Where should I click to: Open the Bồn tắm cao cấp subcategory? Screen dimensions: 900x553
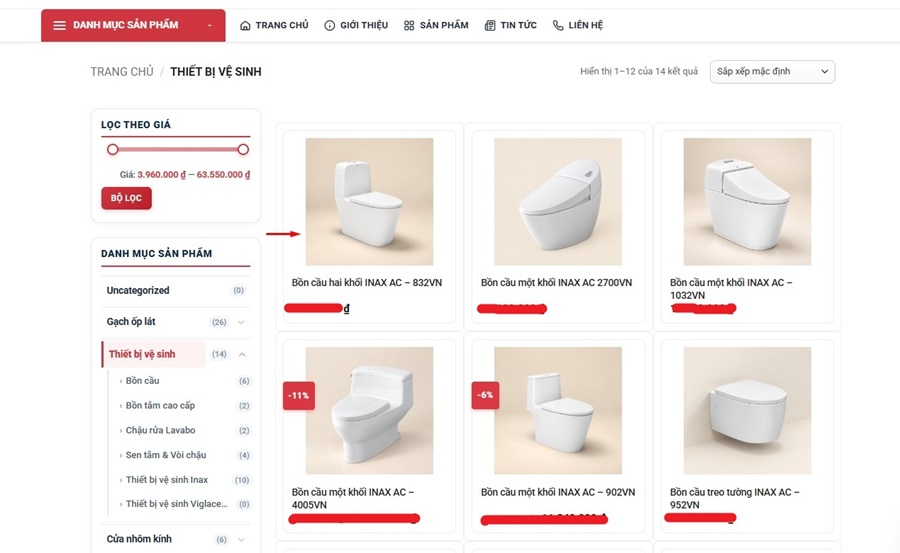point(160,405)
